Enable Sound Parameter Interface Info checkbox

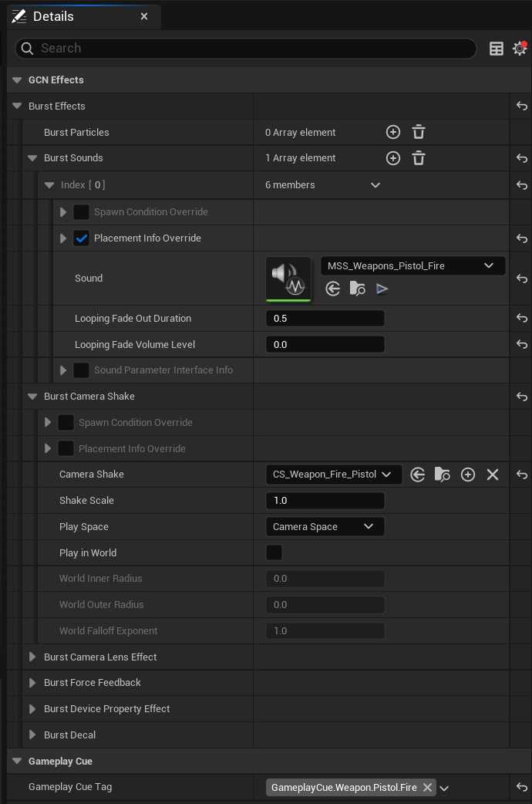click(82, 370)
